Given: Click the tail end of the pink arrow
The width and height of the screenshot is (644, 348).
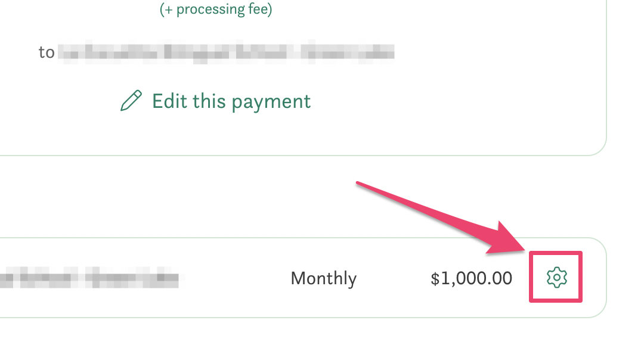Looking at the screenshot, I should click(x=359, y=184).
